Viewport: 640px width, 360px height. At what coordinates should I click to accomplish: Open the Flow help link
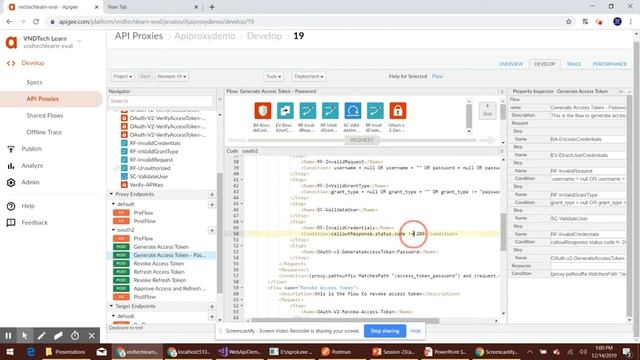click(437, 76)
